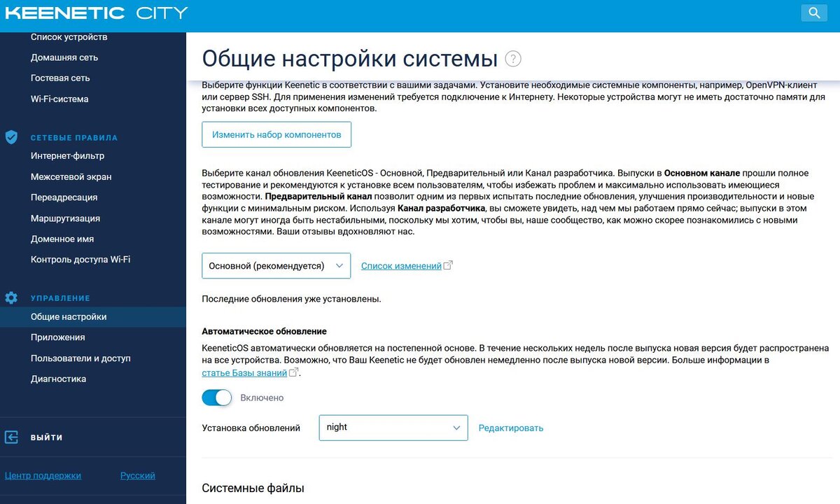Switch interface language via the Русский link

pos(137,475)
